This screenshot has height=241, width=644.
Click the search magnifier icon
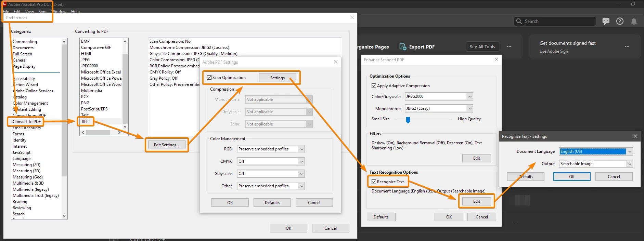519,21
